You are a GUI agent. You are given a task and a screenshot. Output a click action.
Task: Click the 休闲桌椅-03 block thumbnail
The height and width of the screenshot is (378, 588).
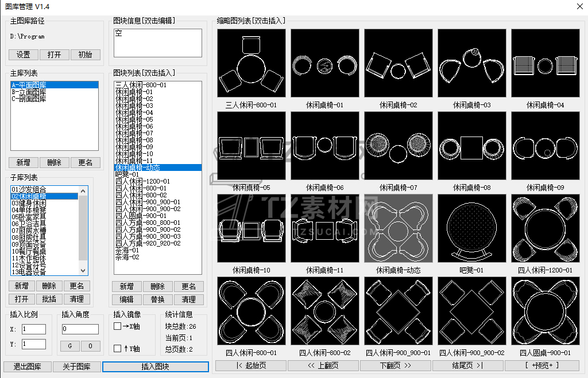(471, 63)
